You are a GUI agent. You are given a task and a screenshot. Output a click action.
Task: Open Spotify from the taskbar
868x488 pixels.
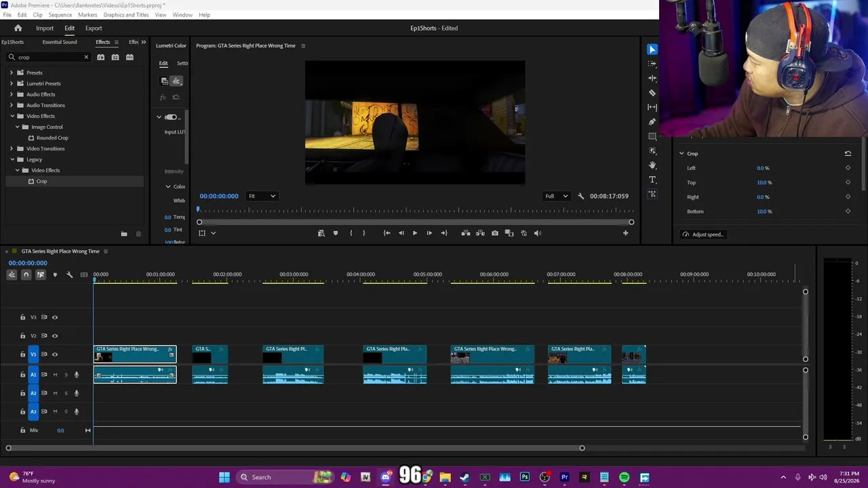[x=625, y=477]
